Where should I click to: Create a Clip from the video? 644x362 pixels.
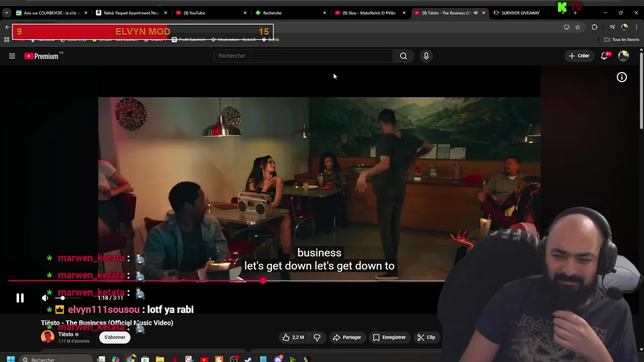click(426, 337)
